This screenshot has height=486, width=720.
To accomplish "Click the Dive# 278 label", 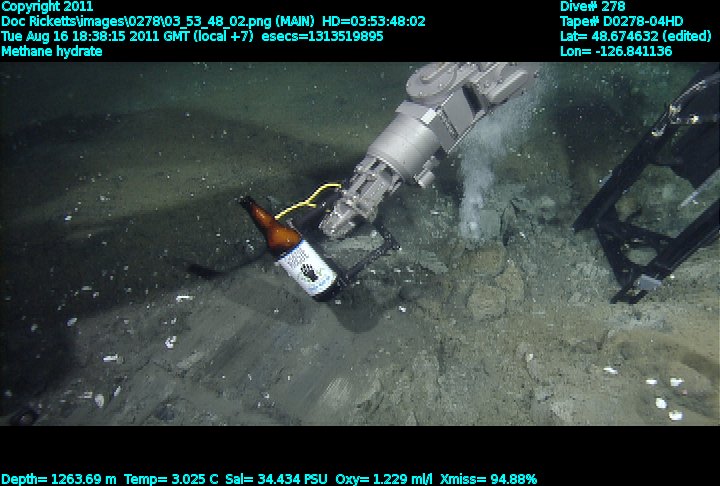I will (592, 6).
